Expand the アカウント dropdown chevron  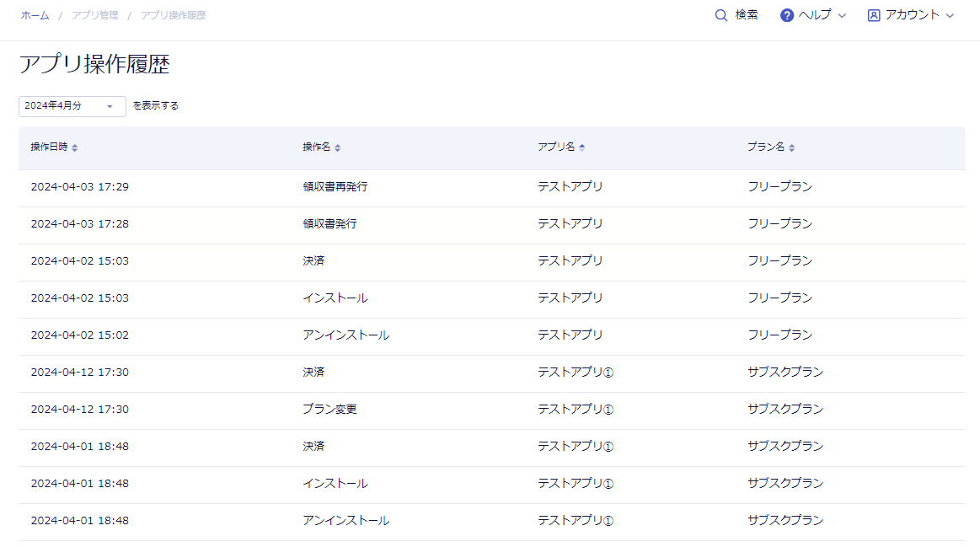click(951, 15)
